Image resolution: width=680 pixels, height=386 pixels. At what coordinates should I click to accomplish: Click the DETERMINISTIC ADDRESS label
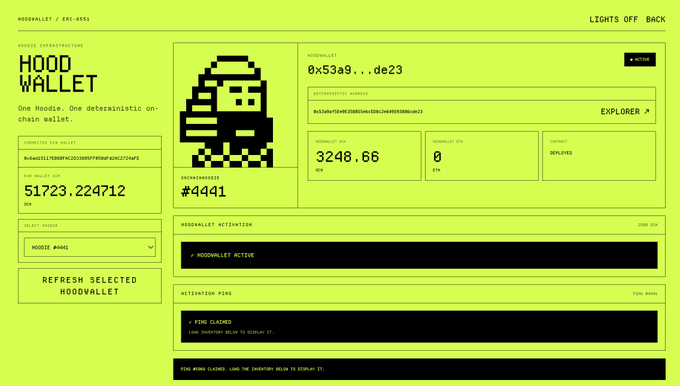tap(340, 94)
